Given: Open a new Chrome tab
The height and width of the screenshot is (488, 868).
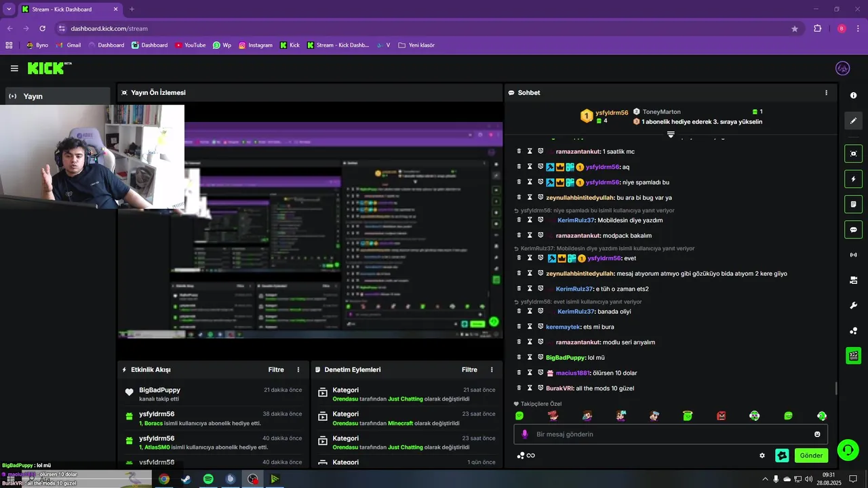Looking at the screenshot, I should pos(132,9).
